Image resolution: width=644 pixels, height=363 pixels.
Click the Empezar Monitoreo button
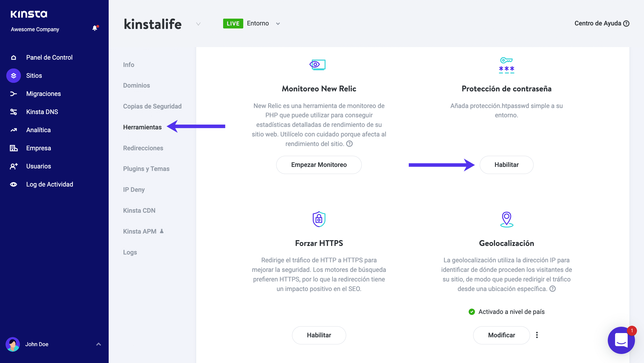(x=319, y=165)
